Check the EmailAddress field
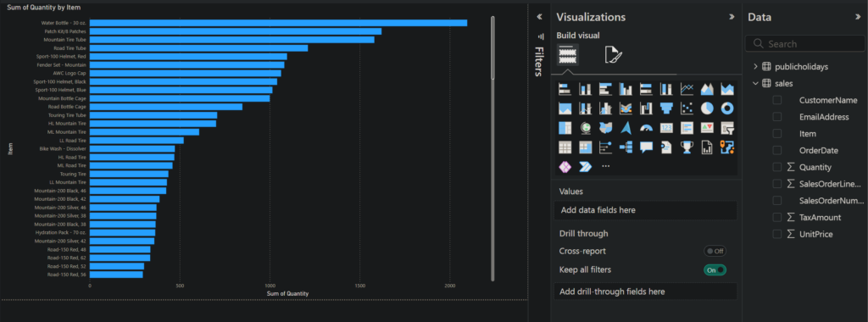 click(777, 117)
